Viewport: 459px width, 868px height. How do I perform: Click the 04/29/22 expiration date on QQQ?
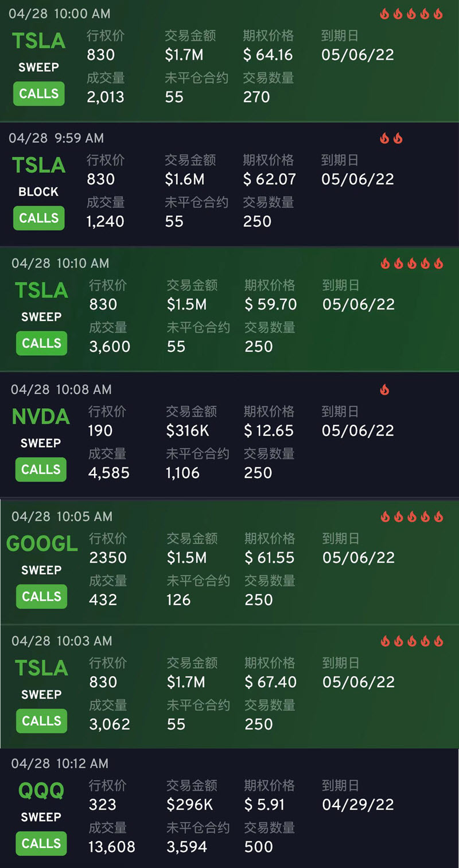358,804
